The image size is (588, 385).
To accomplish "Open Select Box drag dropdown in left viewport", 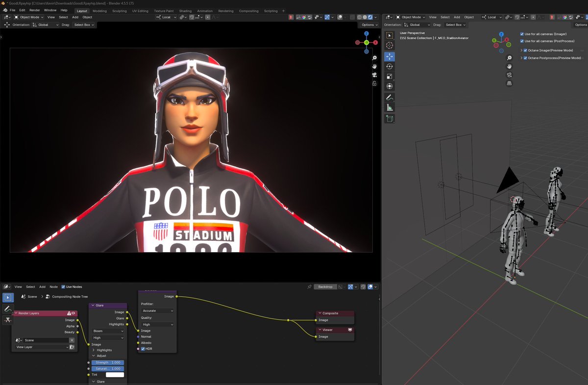I will [x=84, y=25].
